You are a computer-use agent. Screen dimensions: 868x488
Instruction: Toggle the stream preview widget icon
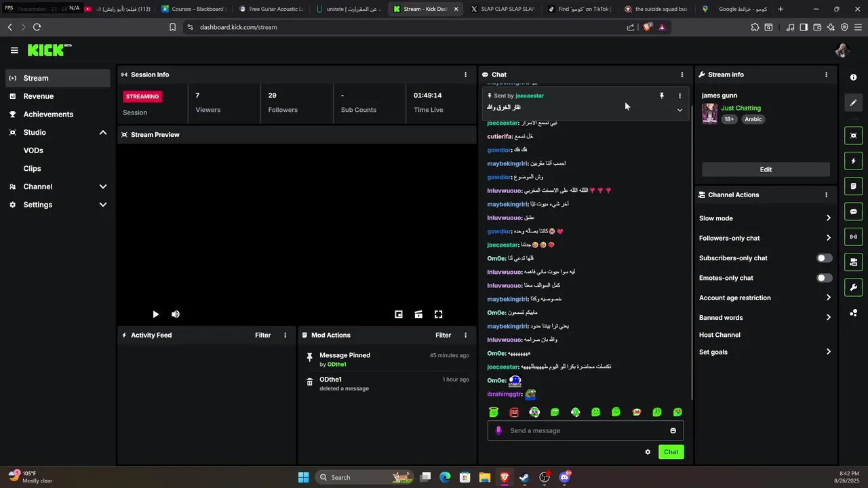pyautogui.click(x=854, y=136)
